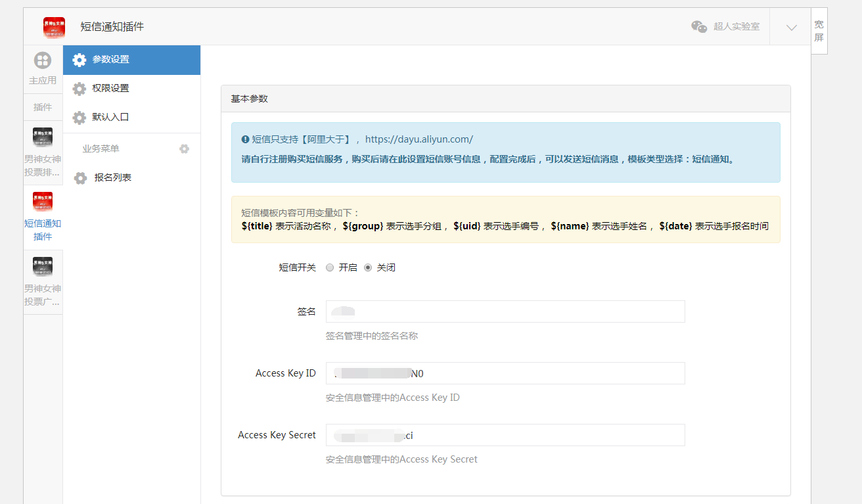
Task: Click the Access Key Secret input field
Action: pyautogui.click(x=505, y=435)
